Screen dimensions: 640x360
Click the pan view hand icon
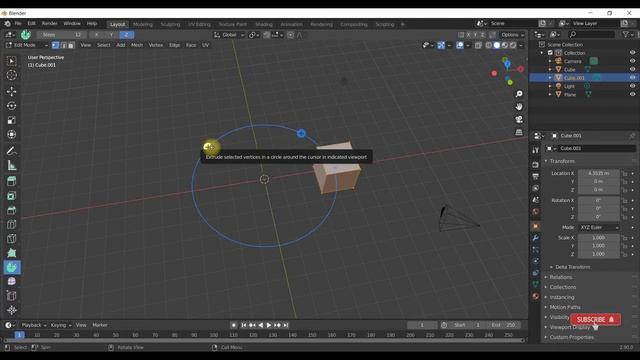click(x=519, y=107)
